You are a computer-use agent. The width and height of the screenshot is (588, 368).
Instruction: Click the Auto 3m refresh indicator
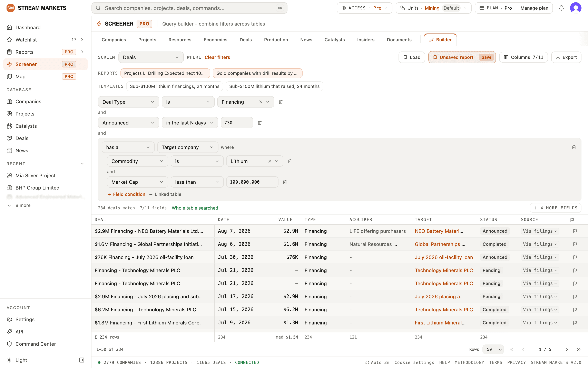(x=377, y=362)
